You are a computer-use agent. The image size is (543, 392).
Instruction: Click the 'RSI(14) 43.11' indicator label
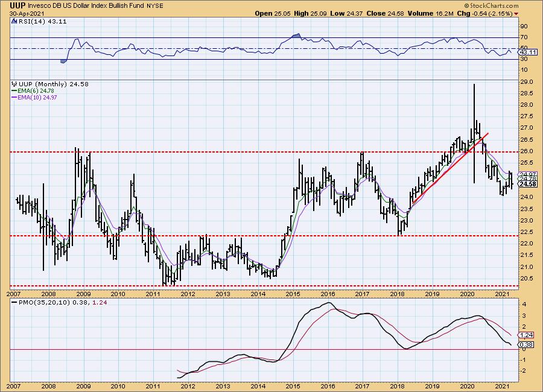coord(42,22)
